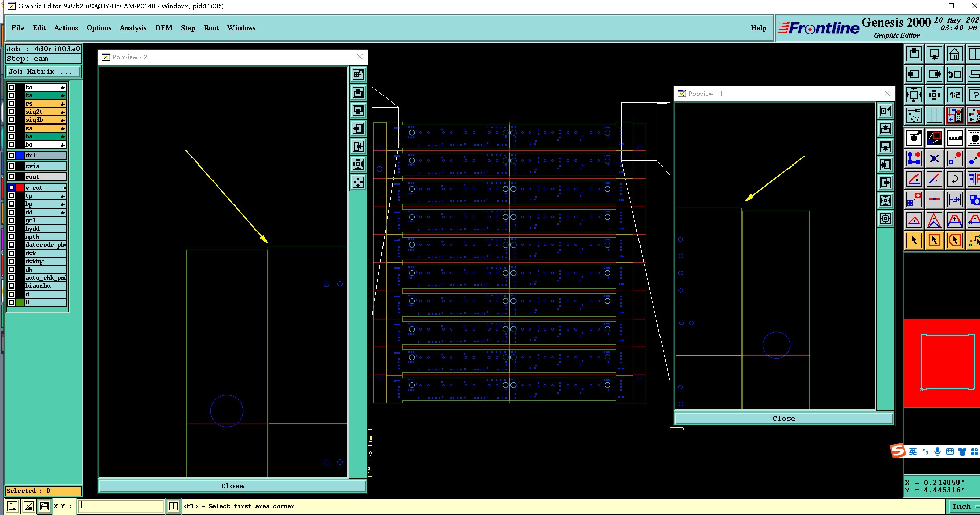Click the 1:2 zoom scale icon
The height and width of the screenshot is (515, 980).
click(955, 95)
